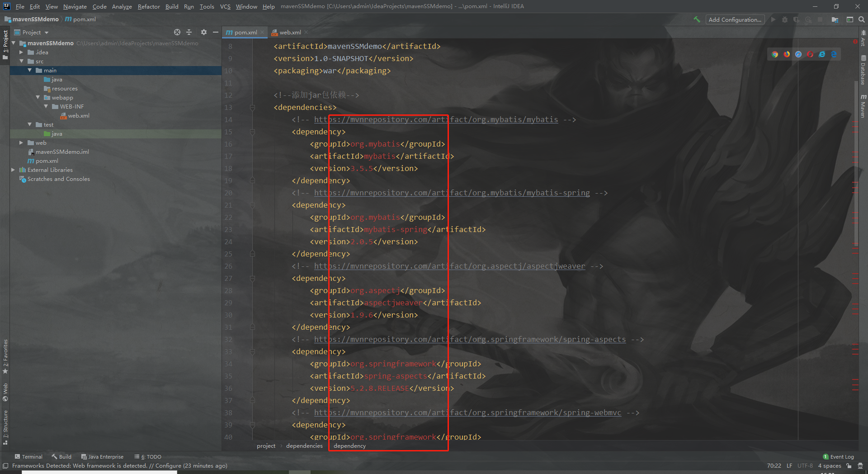868x474 pixels.
Task: Open the Maven tool window
Action: click(863, 106)
